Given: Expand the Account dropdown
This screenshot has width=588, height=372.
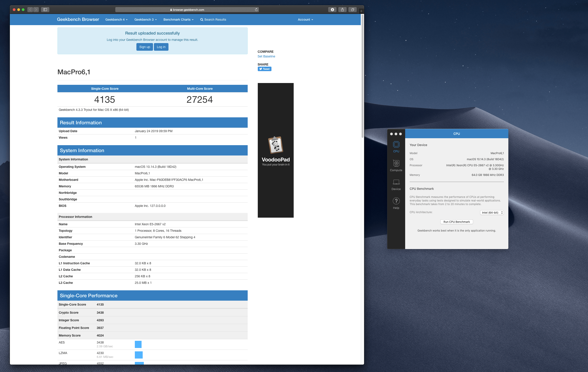Looking at the screenshot, I should (305, 20).
